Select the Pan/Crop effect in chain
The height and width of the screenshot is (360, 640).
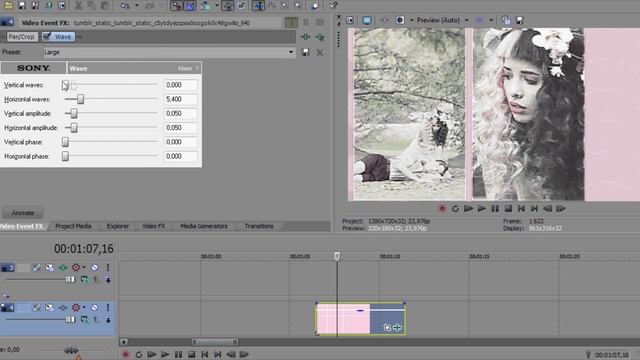pyautogui.click(x=21, y=37)
